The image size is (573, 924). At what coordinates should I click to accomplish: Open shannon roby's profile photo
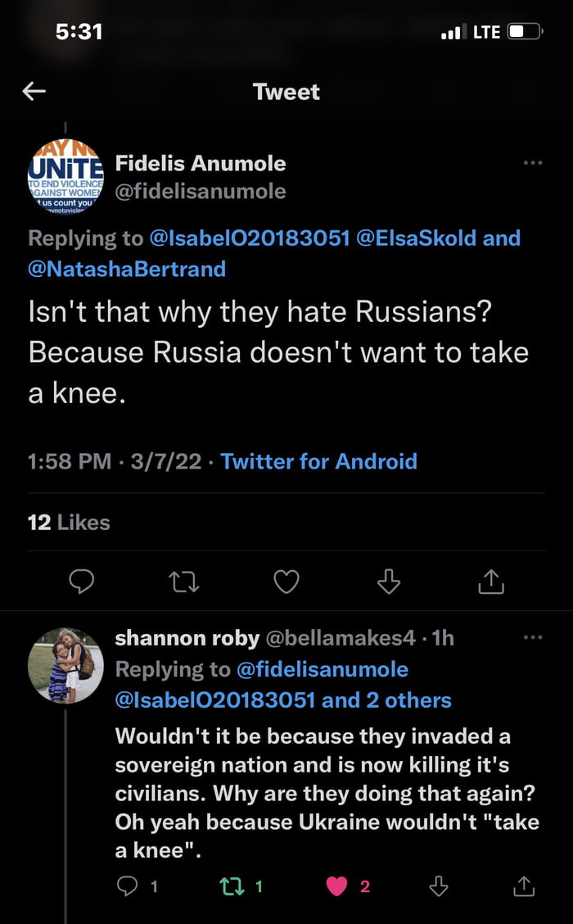65,665
